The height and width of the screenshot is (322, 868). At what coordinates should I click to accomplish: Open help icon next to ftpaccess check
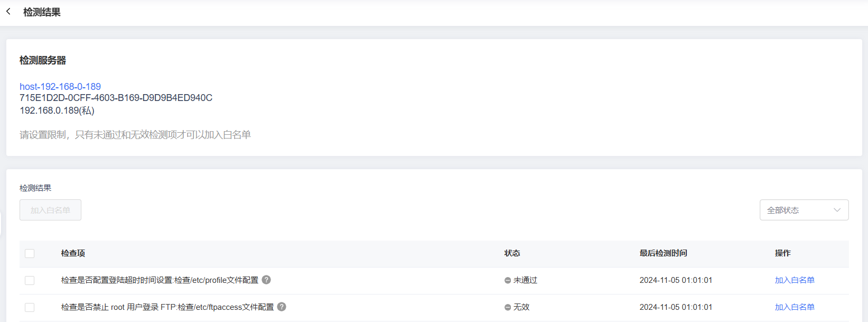point(282,307)
